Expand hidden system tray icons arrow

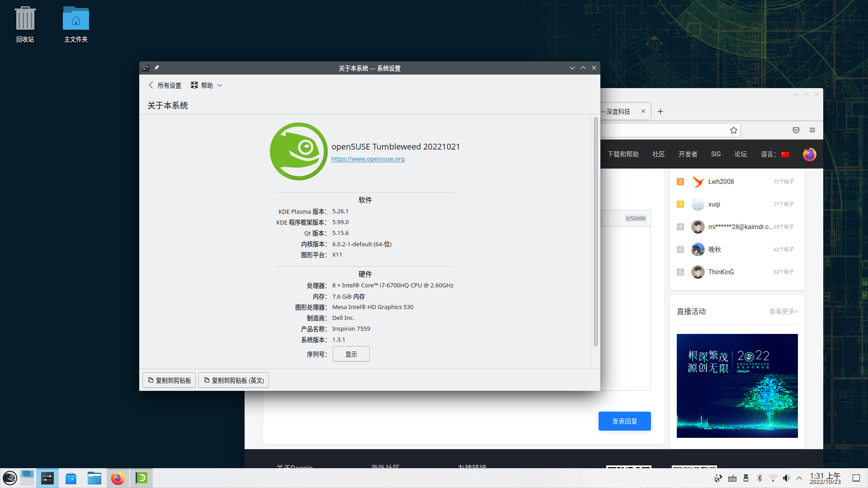coord(799,478)
